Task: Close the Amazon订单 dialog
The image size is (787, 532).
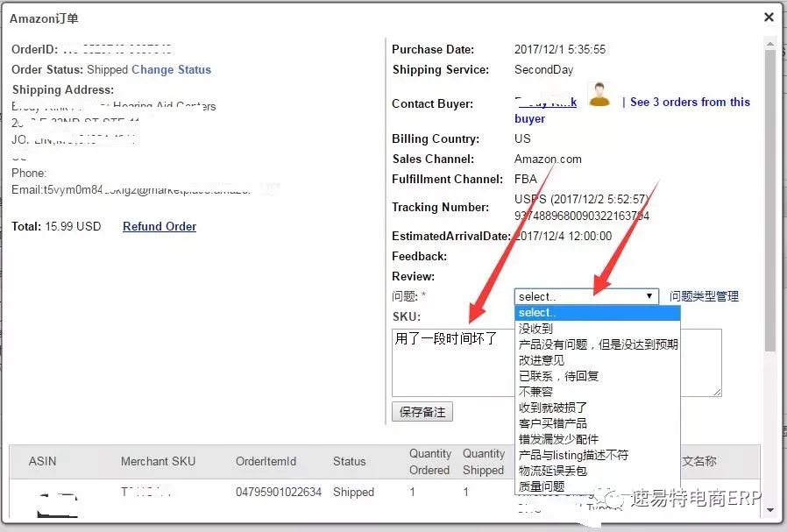Action: pos(769,17)
